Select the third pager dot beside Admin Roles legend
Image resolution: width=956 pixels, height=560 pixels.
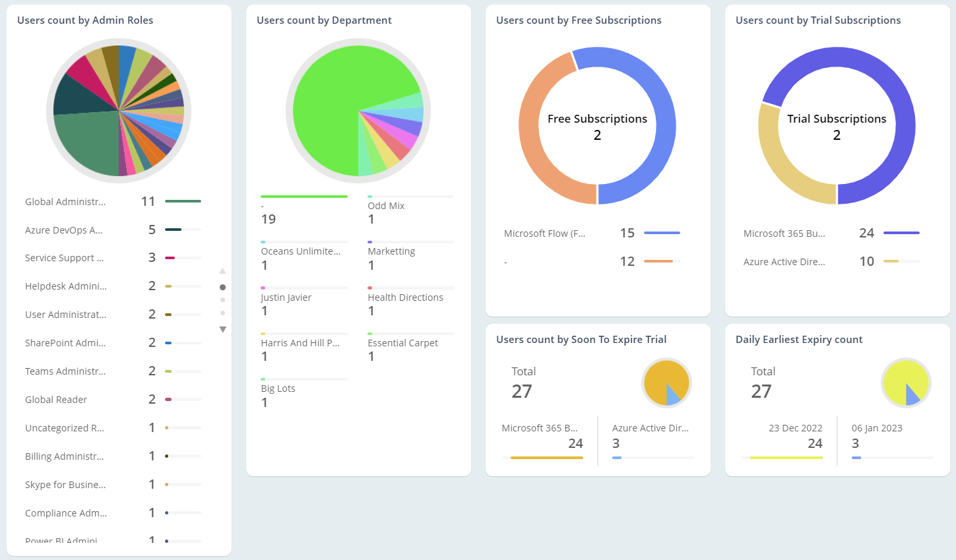click(222, 313)
